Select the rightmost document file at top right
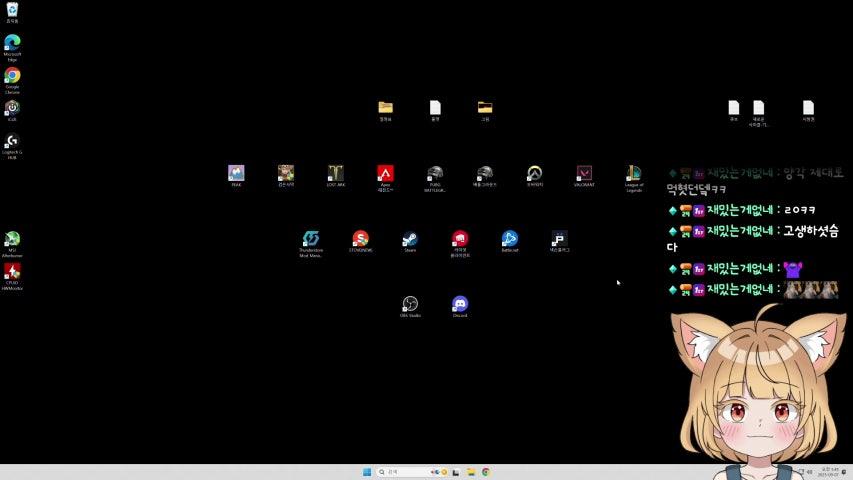853x480 pixels. point(808,108)
